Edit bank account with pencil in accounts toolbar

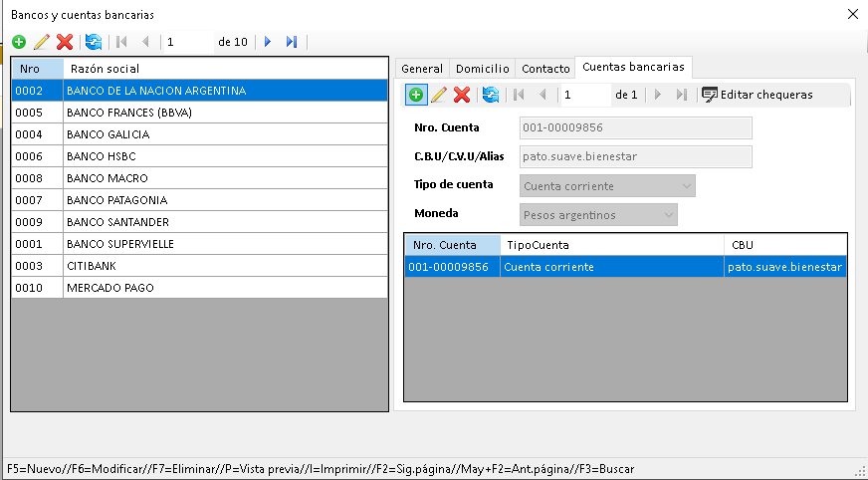click(439, 95)
